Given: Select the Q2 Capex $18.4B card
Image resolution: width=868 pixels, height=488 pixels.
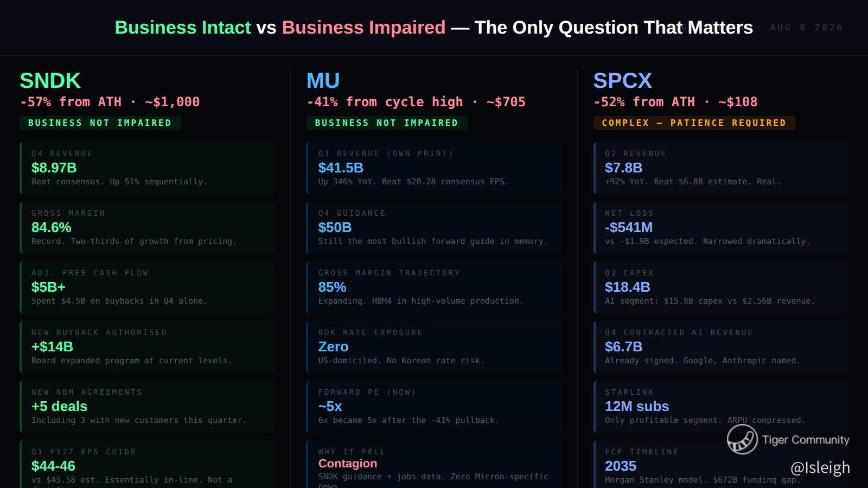Looking at the screenshot, I should point(721,287).
